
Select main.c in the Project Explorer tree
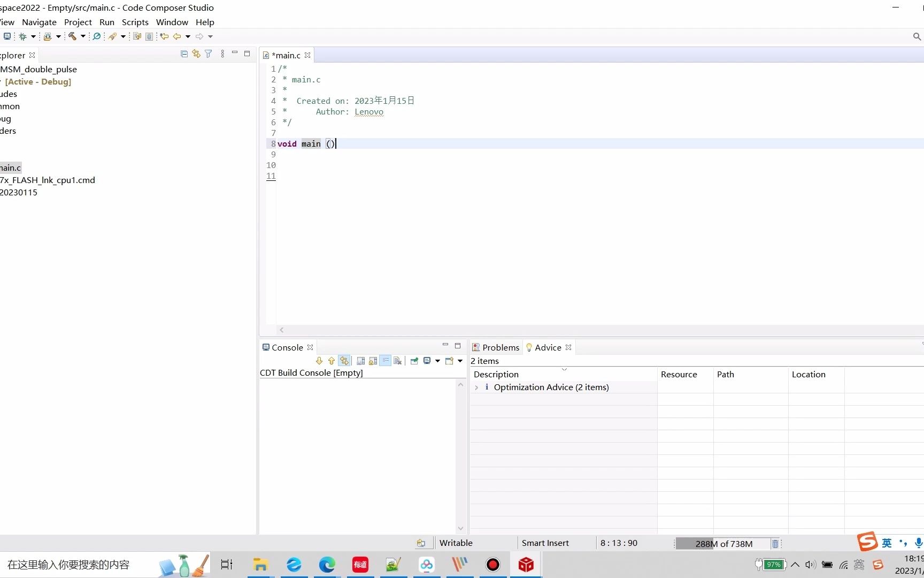click(x=11, y=168)
